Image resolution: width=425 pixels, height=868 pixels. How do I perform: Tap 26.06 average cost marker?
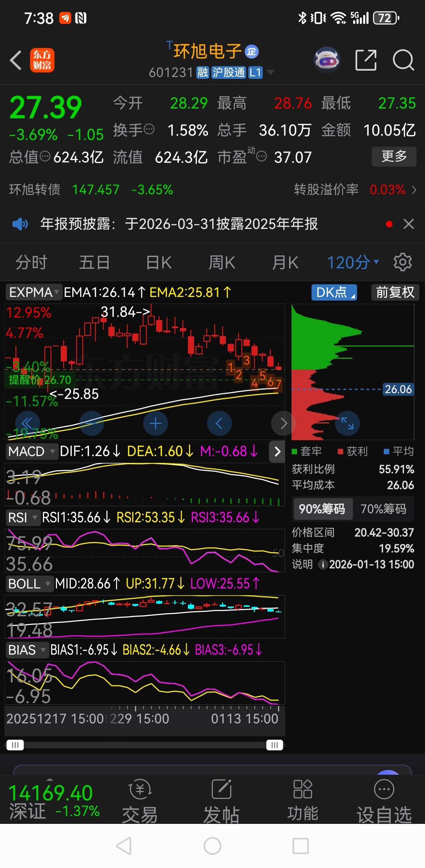pos(398,389)
